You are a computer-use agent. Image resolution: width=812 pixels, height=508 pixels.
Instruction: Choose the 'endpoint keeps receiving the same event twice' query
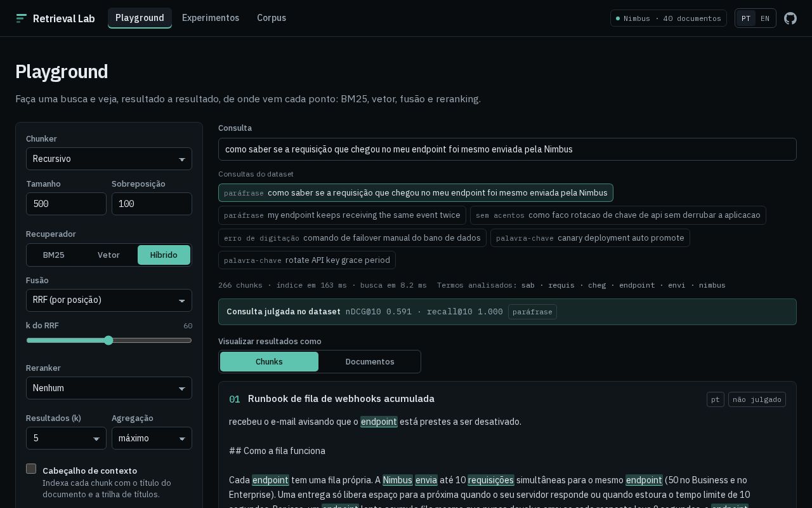342,215
